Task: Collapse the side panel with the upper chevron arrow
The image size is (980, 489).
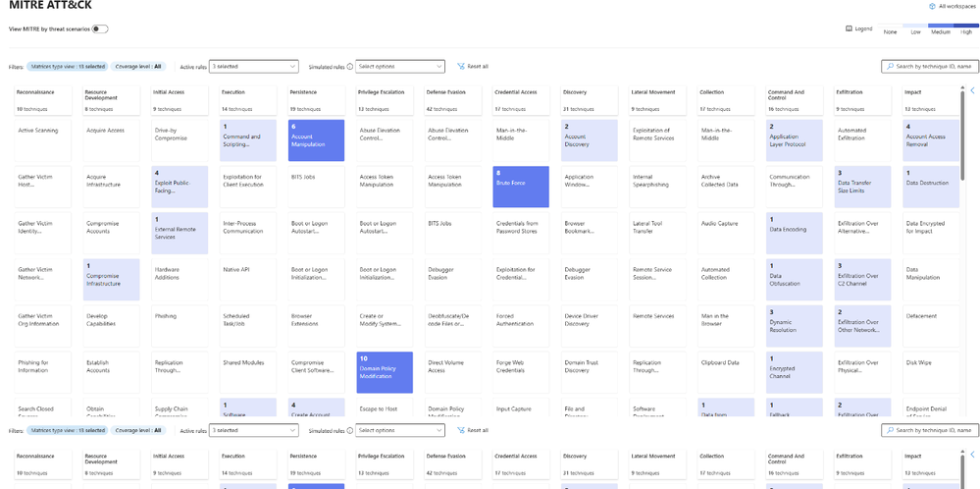Action: (x=972, y=90)
